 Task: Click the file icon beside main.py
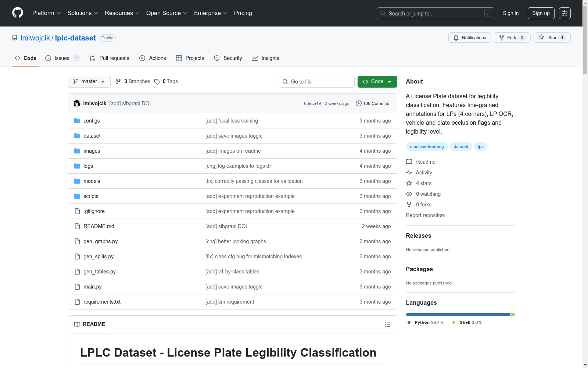77,287
